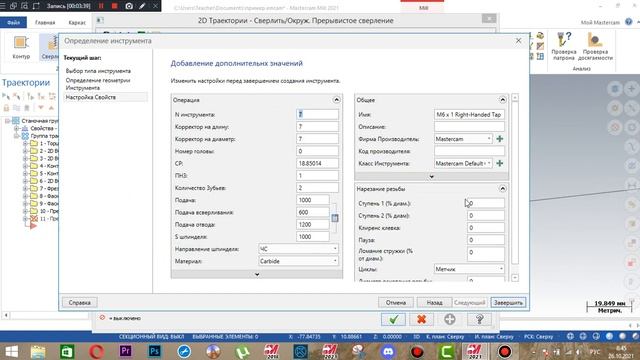Click the Подача field with 1000

(x=313, y=200)
